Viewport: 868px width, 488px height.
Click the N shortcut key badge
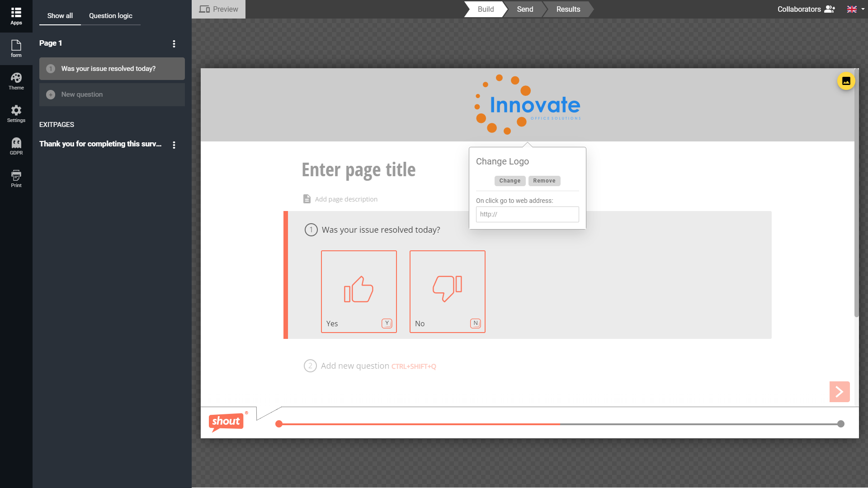(x=476, y=323)
